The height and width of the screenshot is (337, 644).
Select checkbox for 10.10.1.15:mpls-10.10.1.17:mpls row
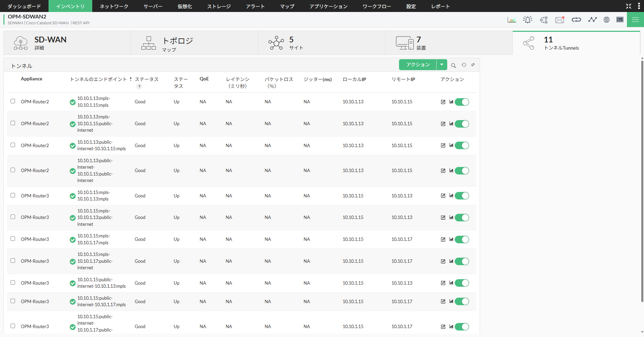(13, 239)
